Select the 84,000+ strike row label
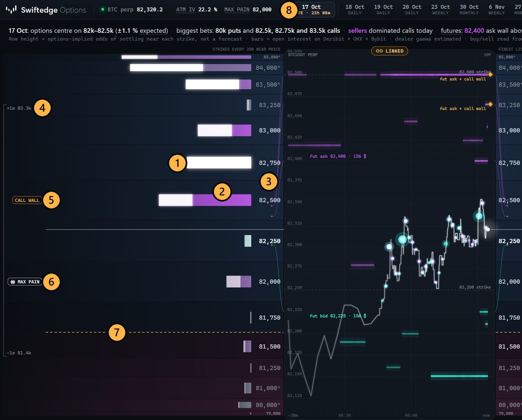 (x=268, y=68)
